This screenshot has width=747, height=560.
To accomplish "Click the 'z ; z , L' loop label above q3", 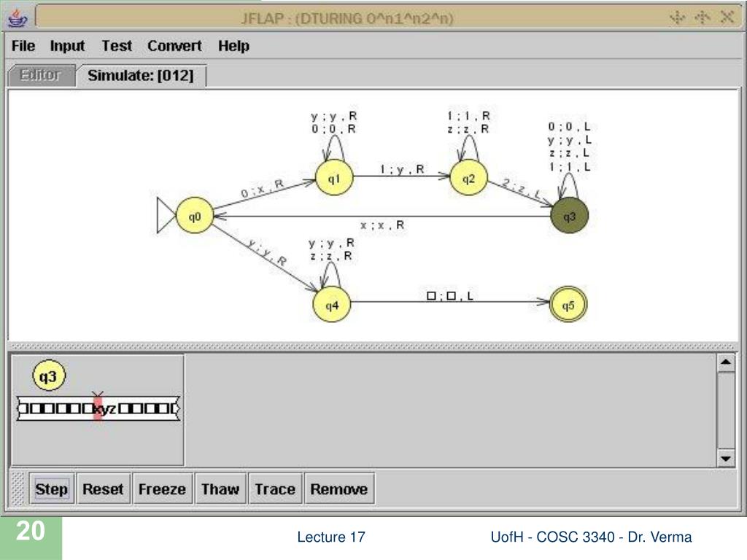I will click(569, 153).
